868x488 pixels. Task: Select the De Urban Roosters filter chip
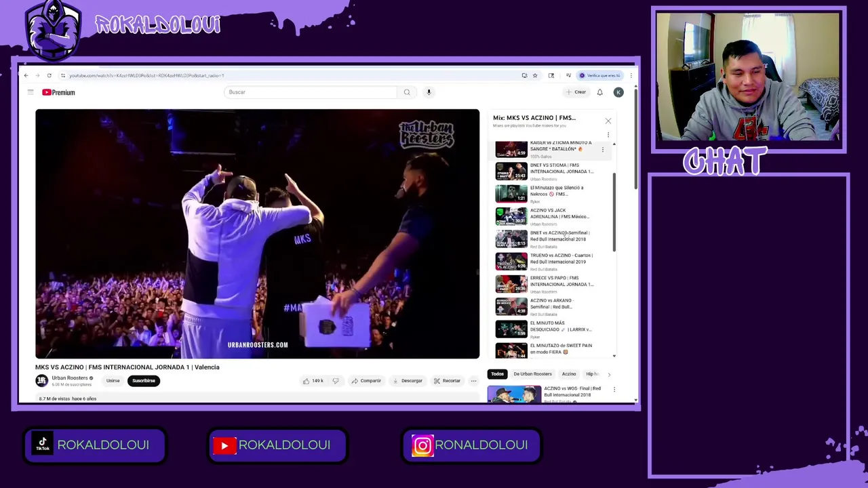pyautogui.click(x=532, y=374)
